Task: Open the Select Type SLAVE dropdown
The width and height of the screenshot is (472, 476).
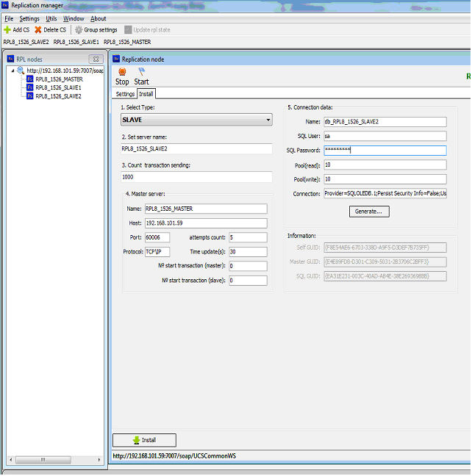Action: point(196,120)
